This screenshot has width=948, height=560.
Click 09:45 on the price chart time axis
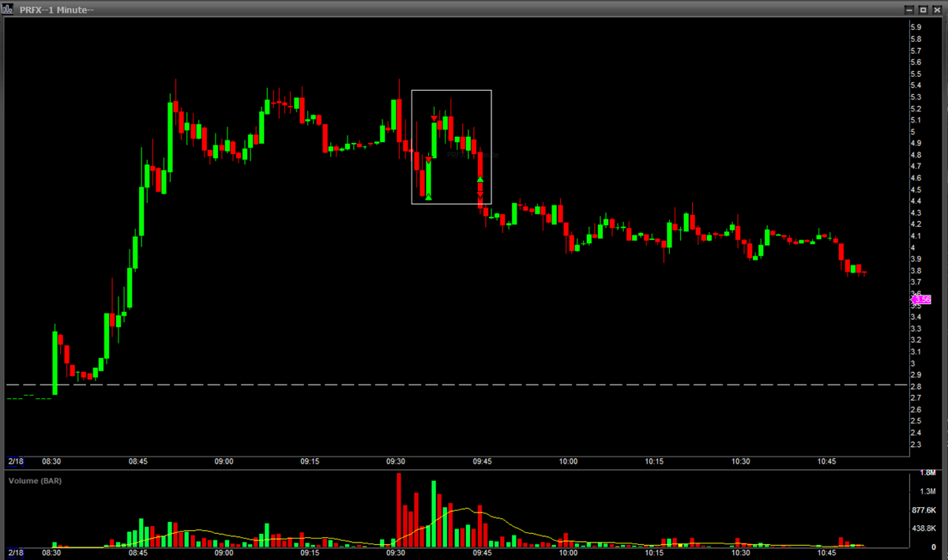[482, 461]
